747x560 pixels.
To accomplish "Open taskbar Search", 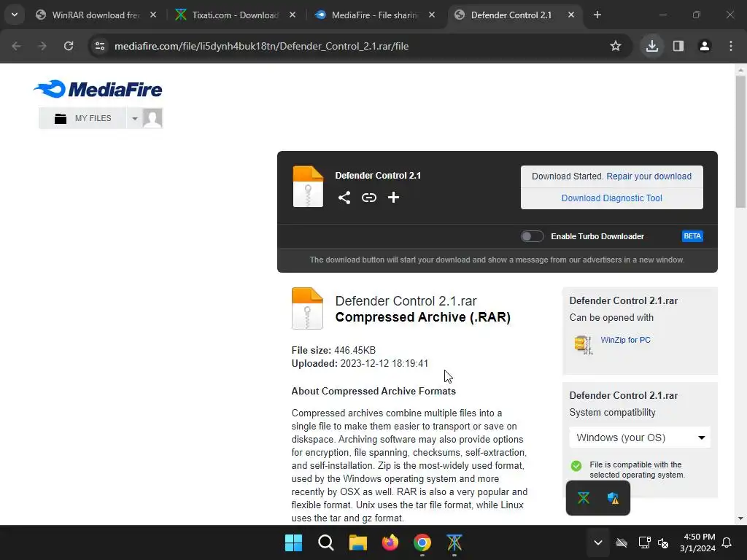I will point(326,542).
